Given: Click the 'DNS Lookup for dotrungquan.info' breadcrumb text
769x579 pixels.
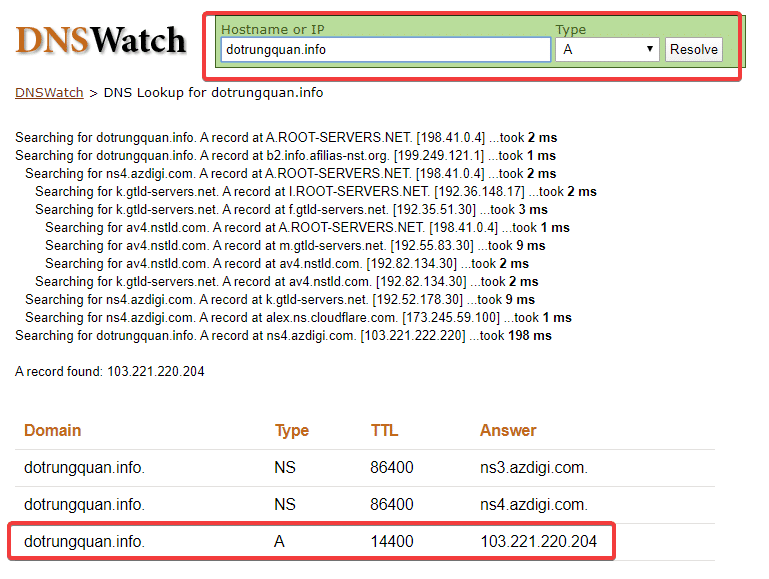Looking at the screenshot, I should pyautogui.click(x=213, y=92).
